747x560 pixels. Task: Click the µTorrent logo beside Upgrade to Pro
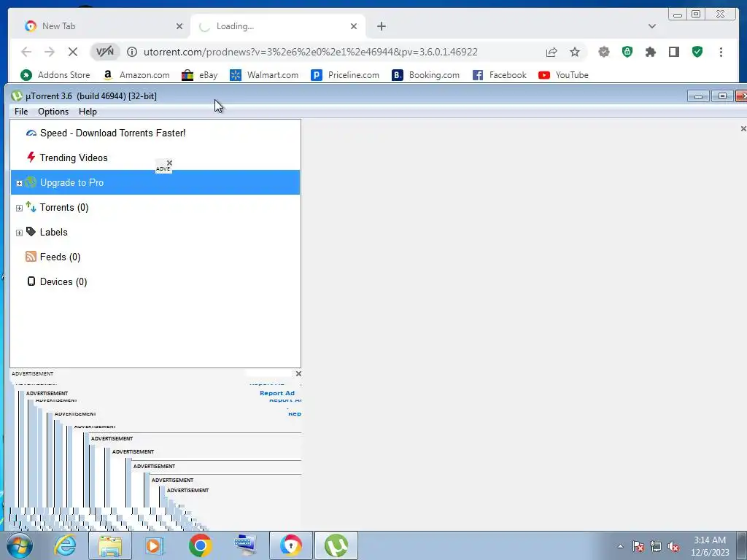click(31, 182)
